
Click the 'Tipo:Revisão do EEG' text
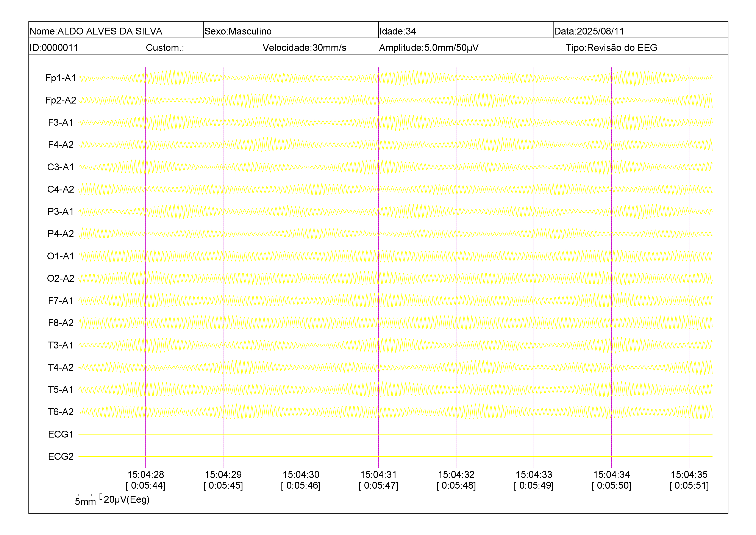point(611,48)
